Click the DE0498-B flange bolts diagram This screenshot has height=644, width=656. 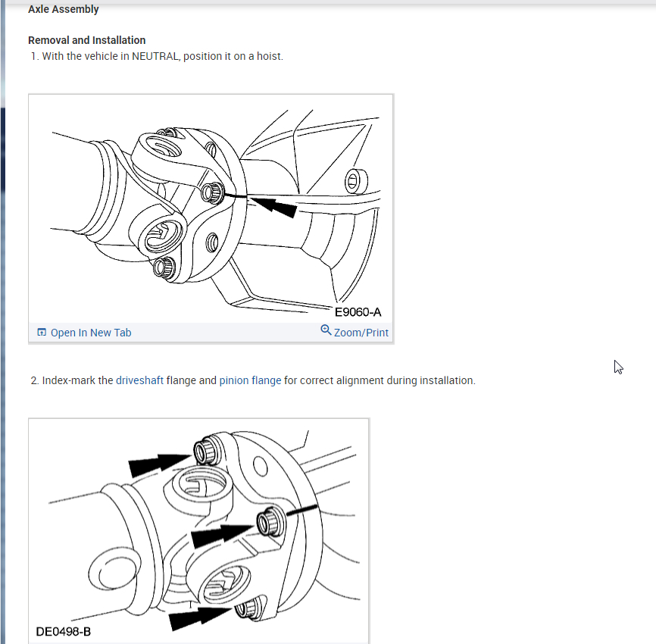tap(198, 530)
